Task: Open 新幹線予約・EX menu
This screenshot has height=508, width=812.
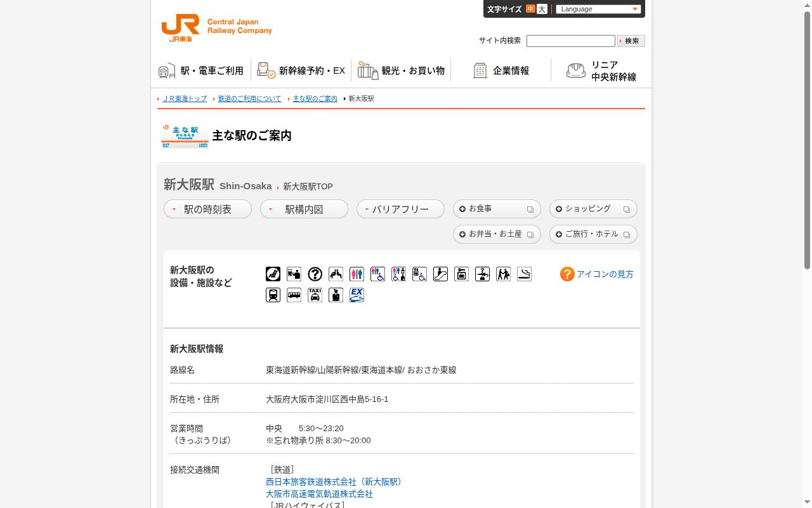Action: (301, 70)
